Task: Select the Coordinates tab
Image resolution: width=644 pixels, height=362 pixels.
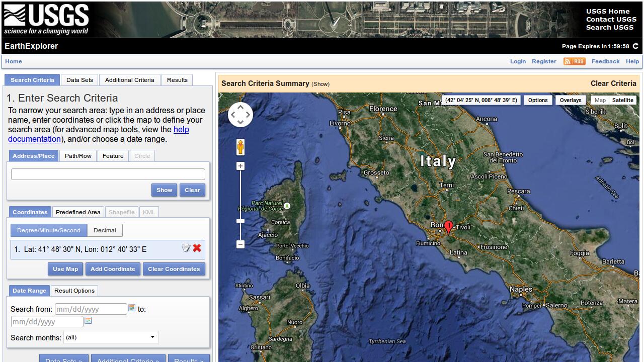Action: click(30, 212)
